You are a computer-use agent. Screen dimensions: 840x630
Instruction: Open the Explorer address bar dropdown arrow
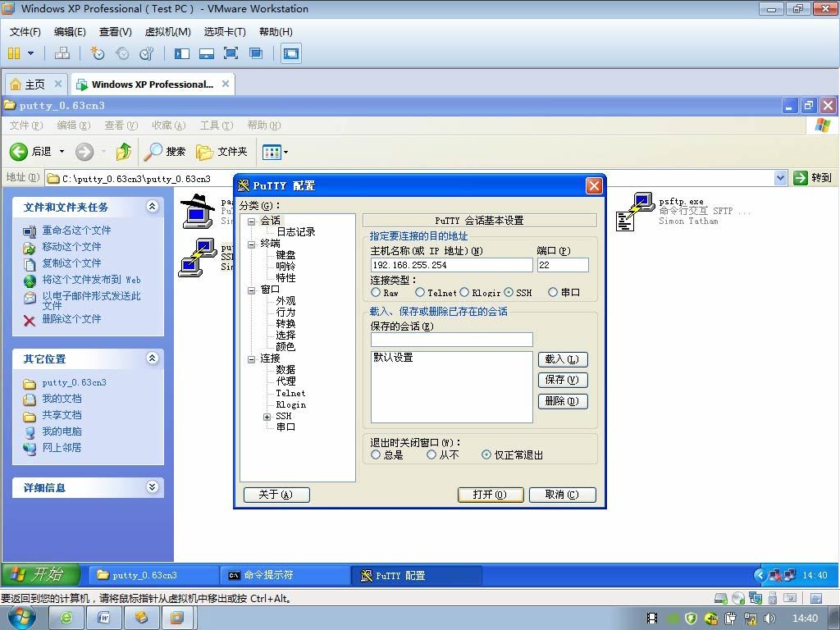click(x=781, y=178)
